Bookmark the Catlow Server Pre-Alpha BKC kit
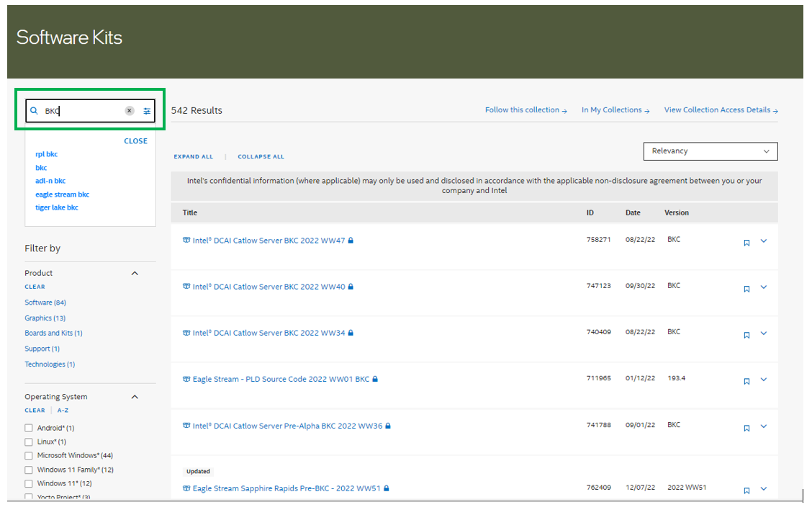The width and height of the screenshot is (812, 515). coord(746,428)
